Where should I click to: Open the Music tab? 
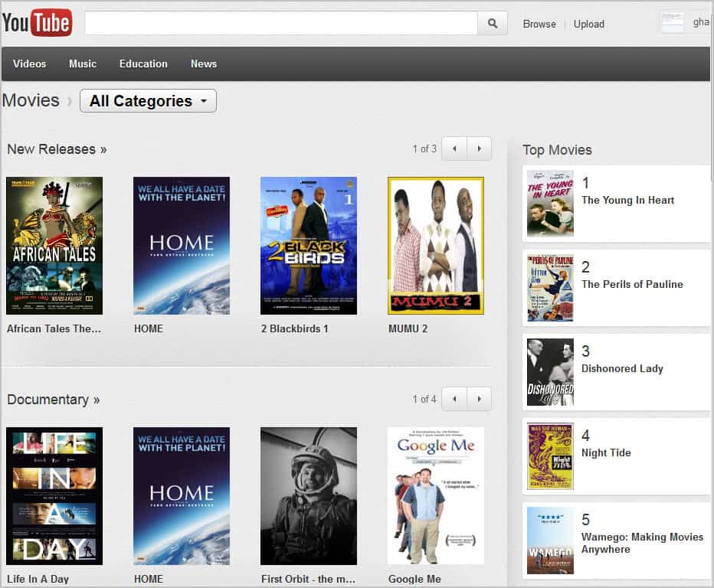coord(83,64)
